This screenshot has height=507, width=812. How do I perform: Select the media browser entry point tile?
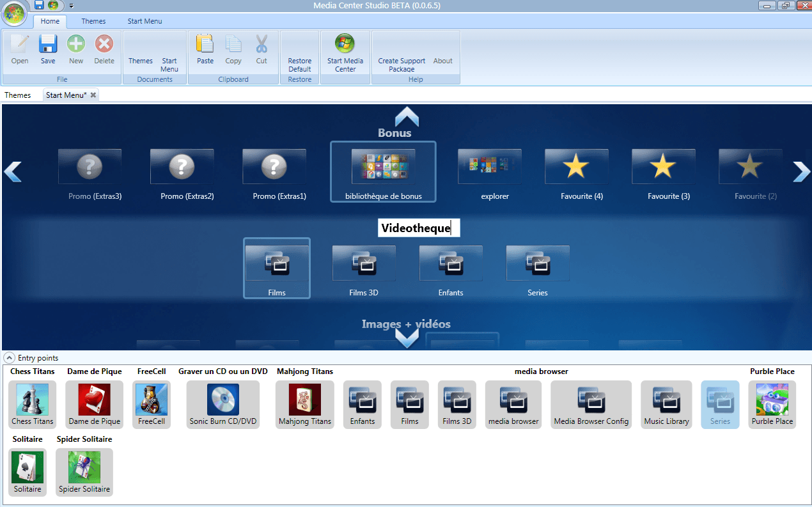point(513,405)
